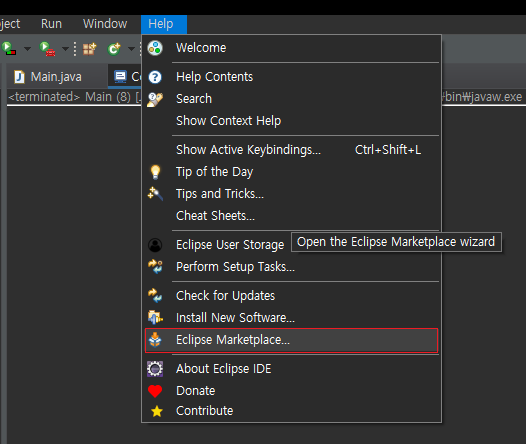Viewport: 526px width, 444px height.
Task: Click the Perform Setup Tasks icon
Action: tap(155, 267)
